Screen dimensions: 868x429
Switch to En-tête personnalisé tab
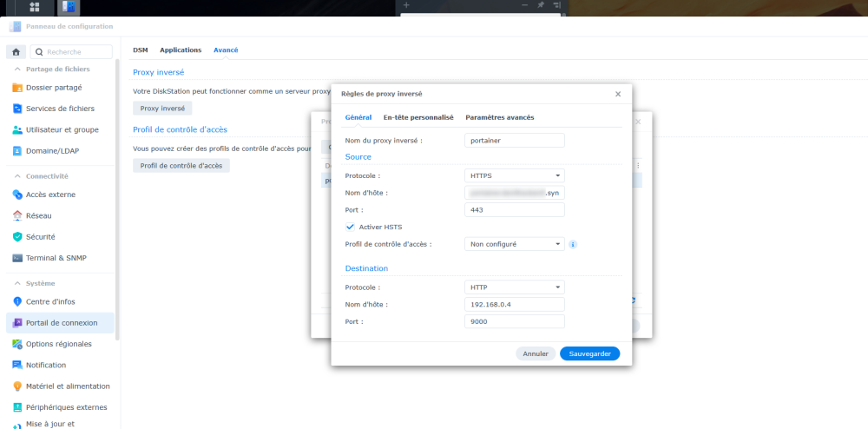click(x=418, y=117)
